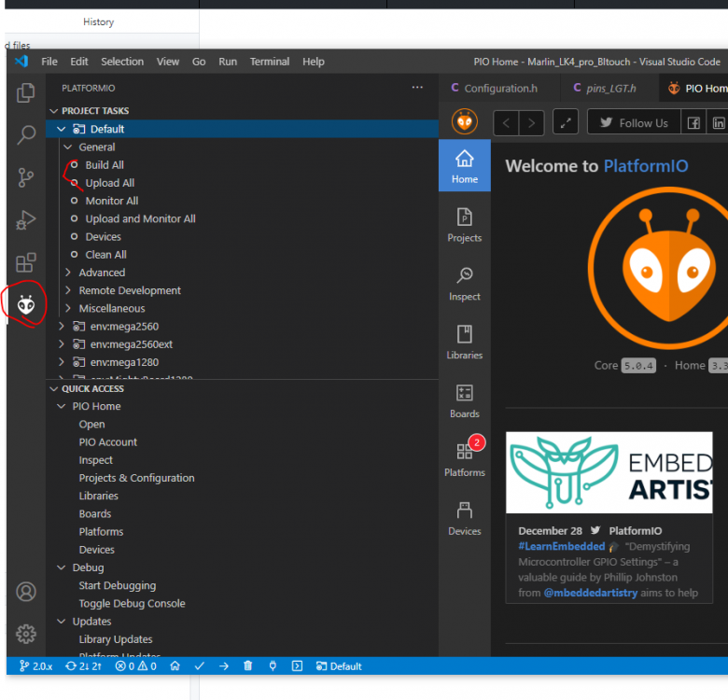Click the PlatformIO Build checkmark in status bar

199,666
